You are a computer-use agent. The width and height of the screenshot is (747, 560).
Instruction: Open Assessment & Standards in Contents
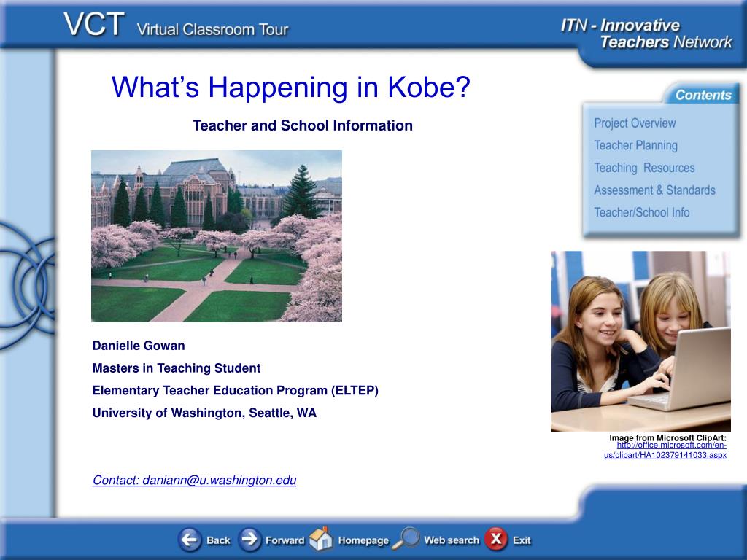(654, 190)
